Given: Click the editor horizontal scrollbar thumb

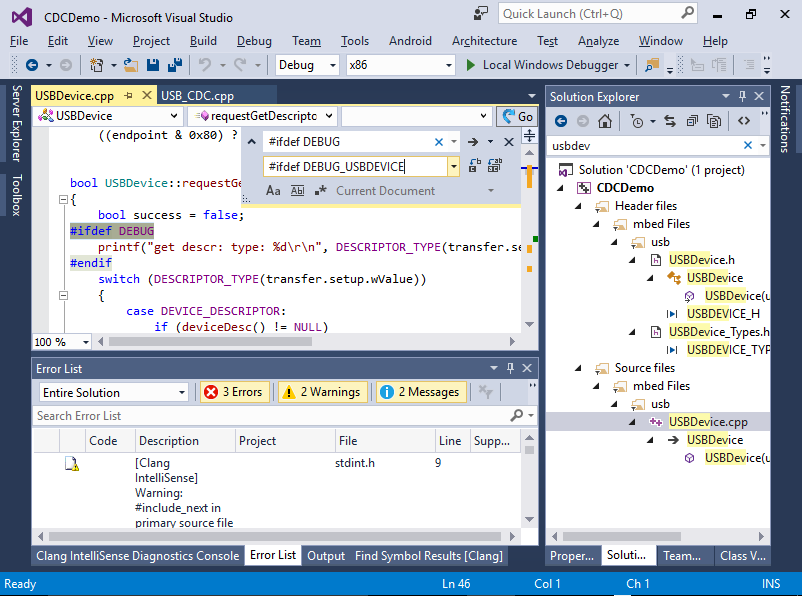Looking at the screenshot, I should tap(210, 341).
